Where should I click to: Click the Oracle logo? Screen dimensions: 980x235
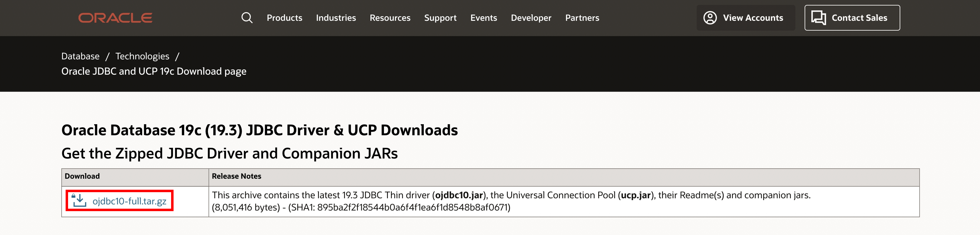(x=115, y=18)
